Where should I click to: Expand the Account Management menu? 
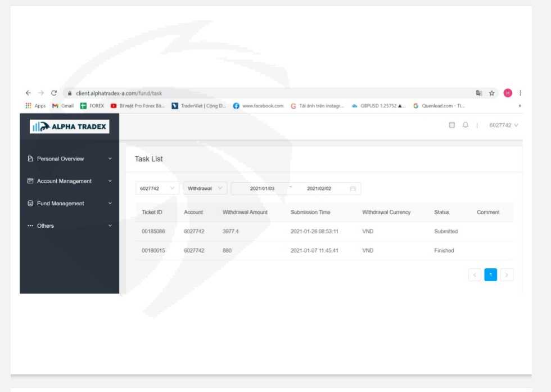coord(70,181)
